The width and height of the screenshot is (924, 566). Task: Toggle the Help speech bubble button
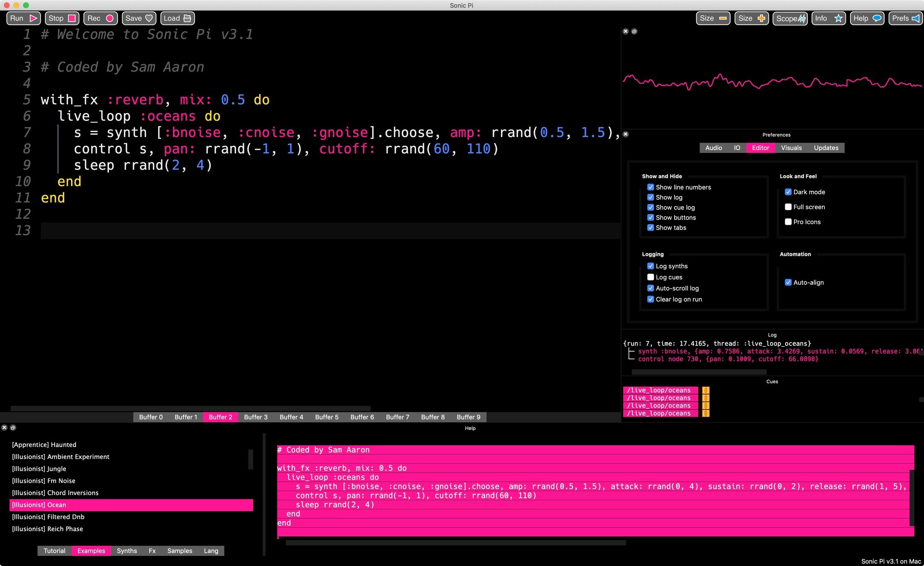(867, 18)
